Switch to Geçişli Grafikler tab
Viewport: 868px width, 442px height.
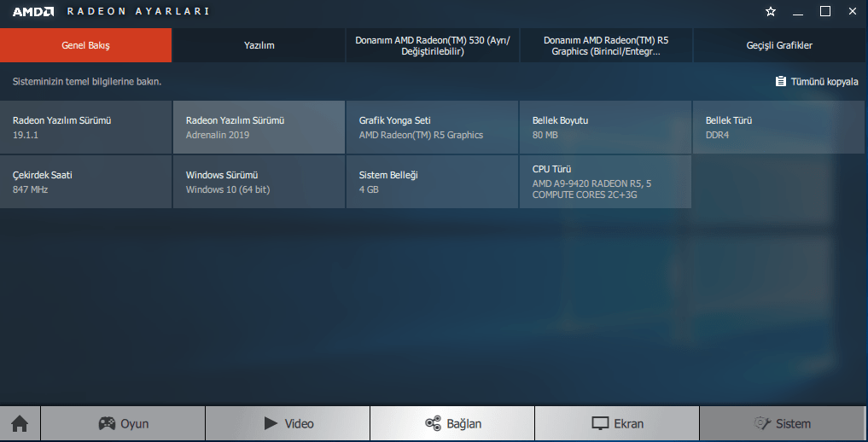tap(779, 45)
